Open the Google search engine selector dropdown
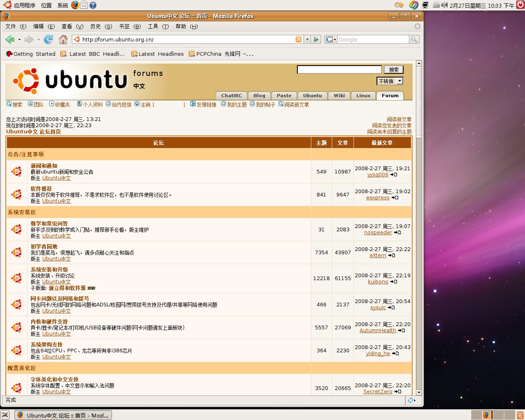The image size is (525, 420). (x=331, y=39)
